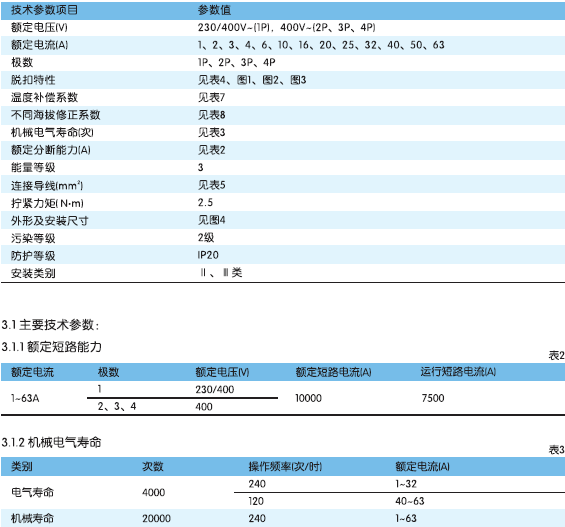This screenshot has height=527, width=565.
Task: Click 见图4 for 外形及安装尺寸
Action: coord(212,220)
